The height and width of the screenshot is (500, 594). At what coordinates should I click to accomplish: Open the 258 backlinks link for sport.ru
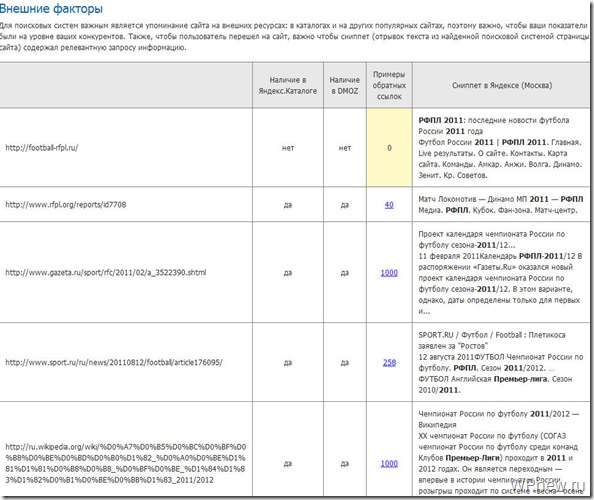point(389,362)
